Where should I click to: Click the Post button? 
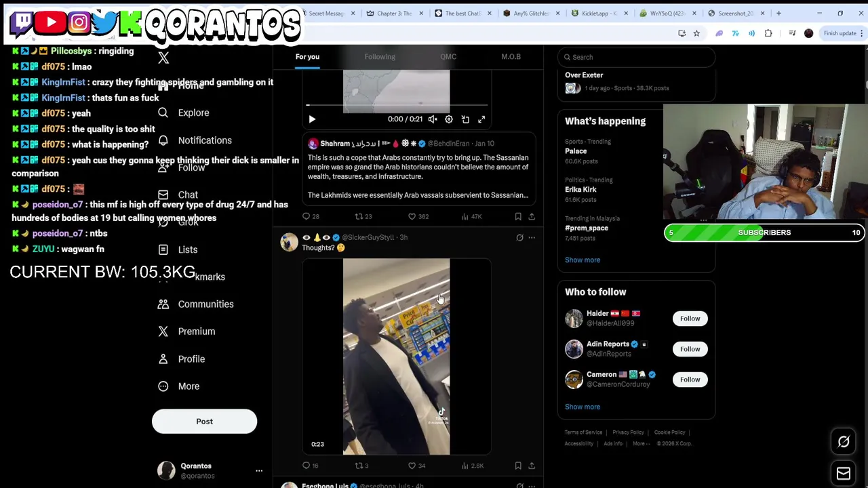click(204, 422)
